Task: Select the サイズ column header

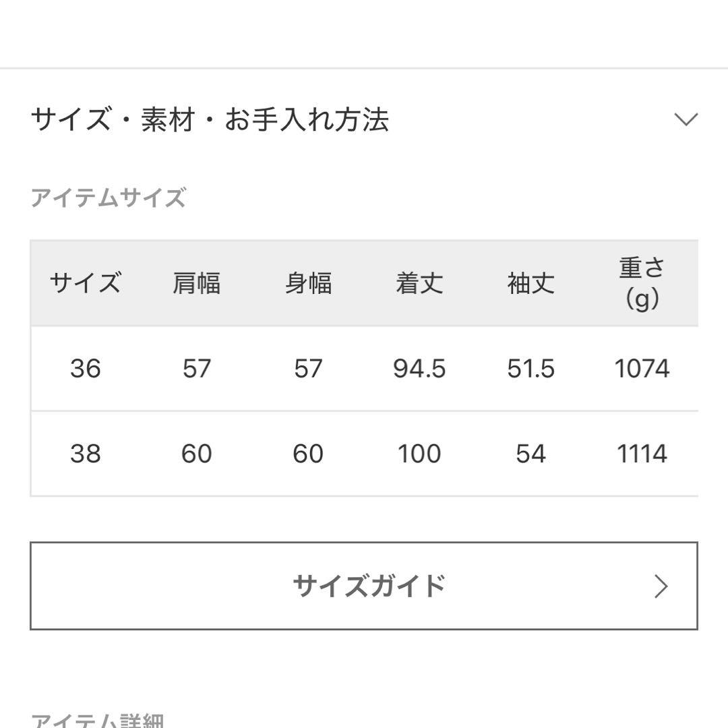Action: tap(85, 284)
